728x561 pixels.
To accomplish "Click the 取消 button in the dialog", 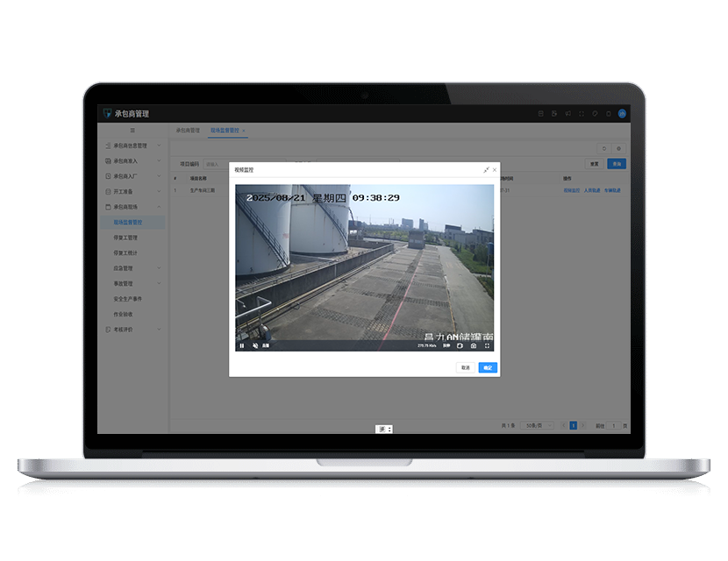I will [466, 367].
